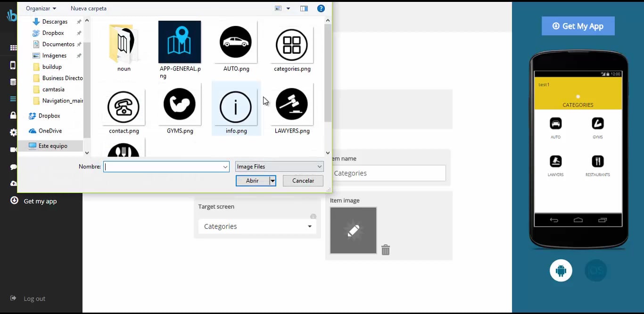Open Imágenes in navigation pane

(x=54, y=56)
